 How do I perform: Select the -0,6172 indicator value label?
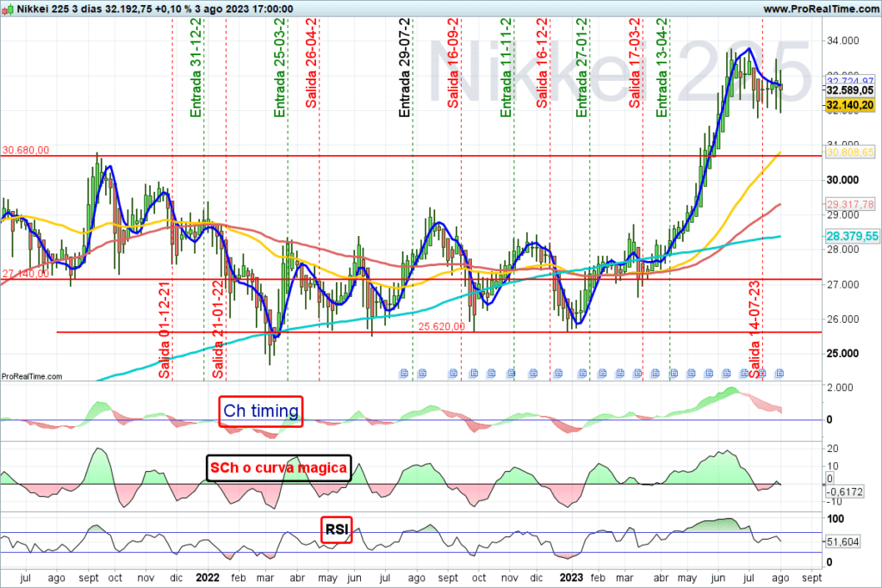[844, 492]
